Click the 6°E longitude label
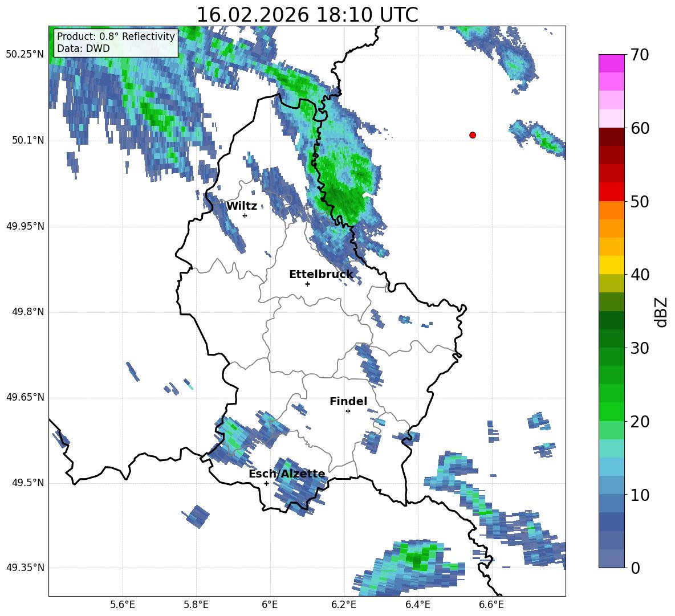 270,605
